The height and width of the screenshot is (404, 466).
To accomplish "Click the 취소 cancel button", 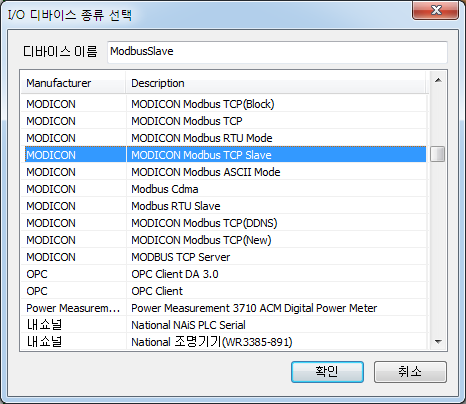I will (410, 372).
